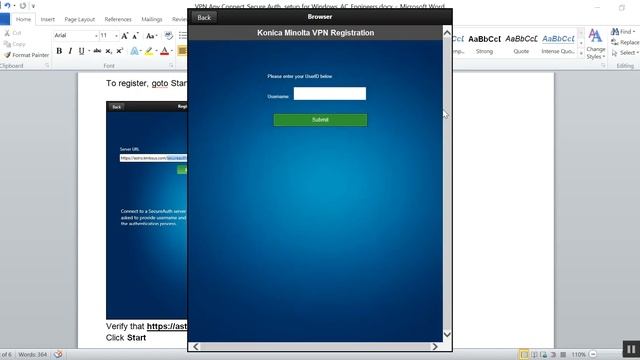Open the Highlight Color dropdown arrow
This screenshot has width=640, height=360.
tap(156, 51)
